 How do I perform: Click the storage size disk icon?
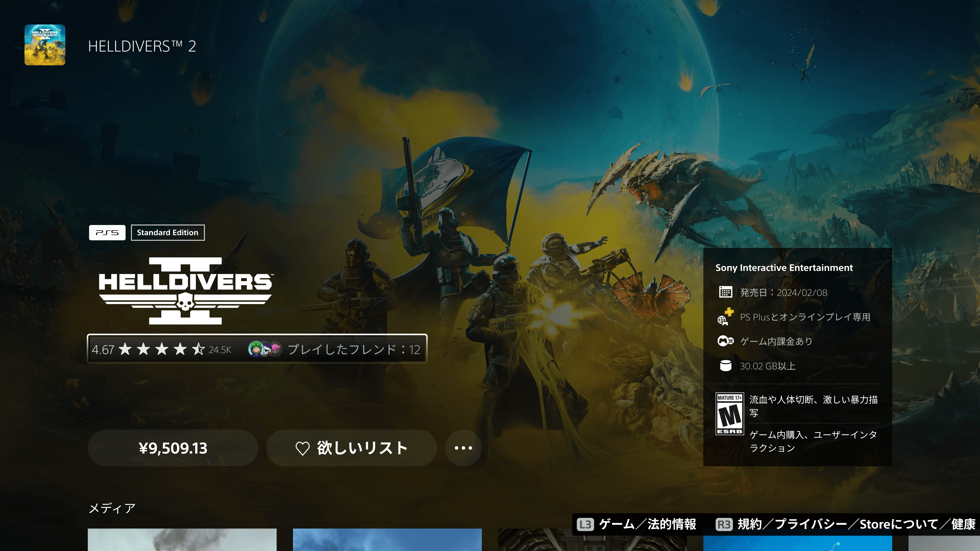pos(726,366)
